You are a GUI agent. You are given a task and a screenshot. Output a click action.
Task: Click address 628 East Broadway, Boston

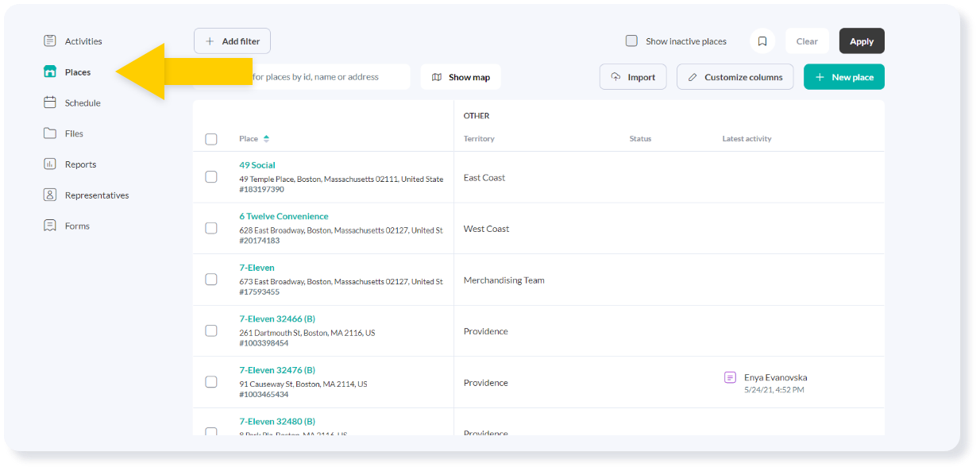(x=341, y=230)
